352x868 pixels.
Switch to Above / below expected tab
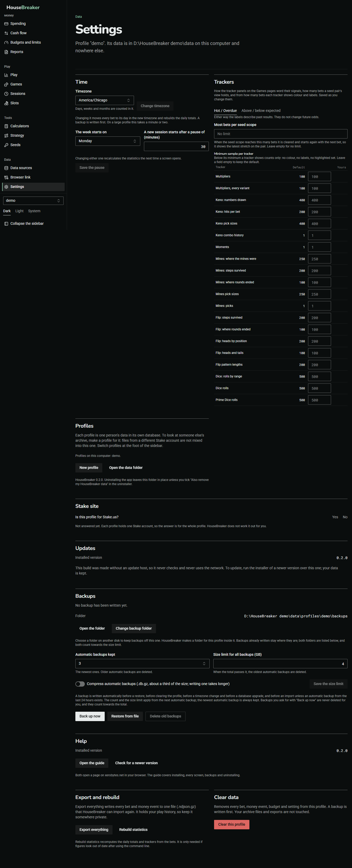click(261, 111)
